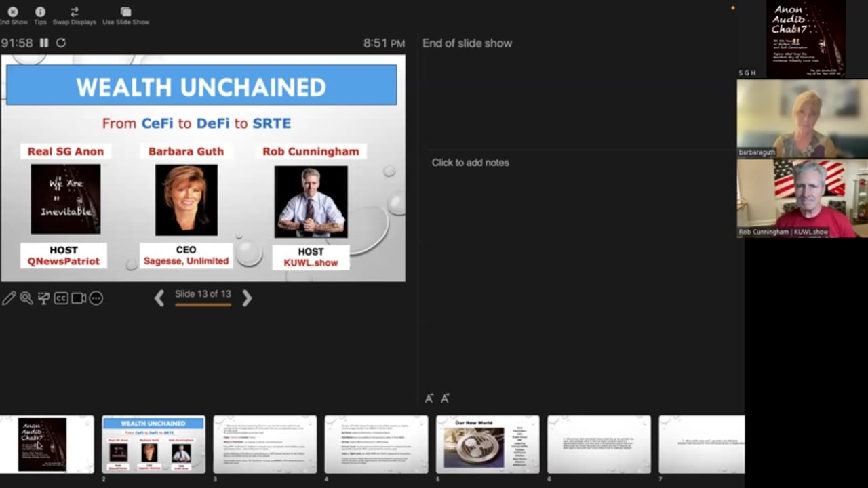
Task: Select barbaraguth video tile
Action: tap(802, 119)
